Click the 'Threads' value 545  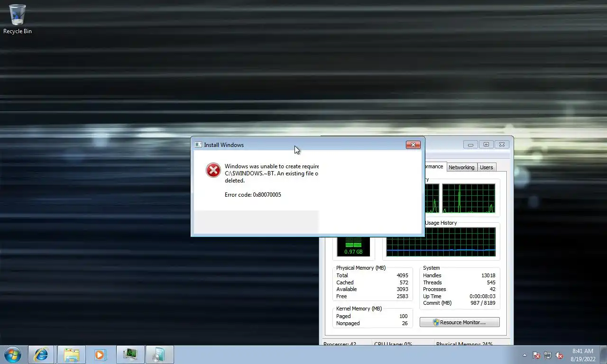[491, 282]
